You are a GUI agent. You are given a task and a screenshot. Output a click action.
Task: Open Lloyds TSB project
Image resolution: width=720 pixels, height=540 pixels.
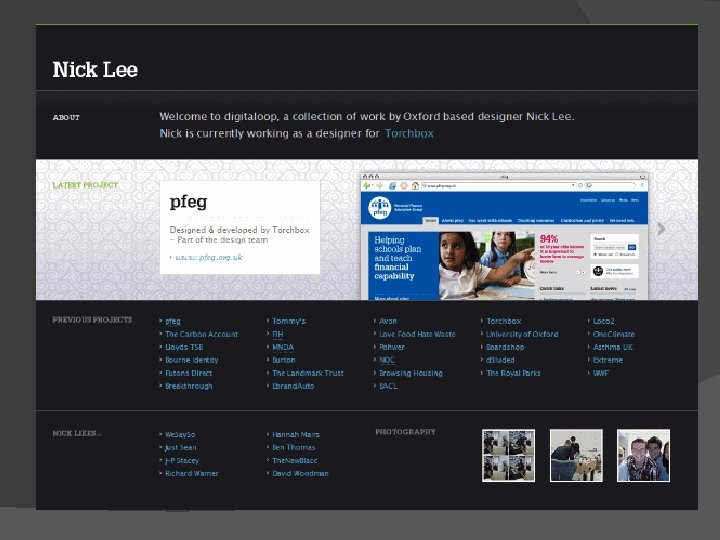184,347
